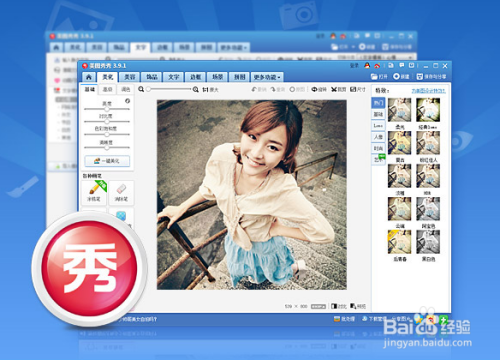Viewport: 500px width, 360px height.
Task: Apply the 柔光 effect thumbnail
Action: [399, 110]
